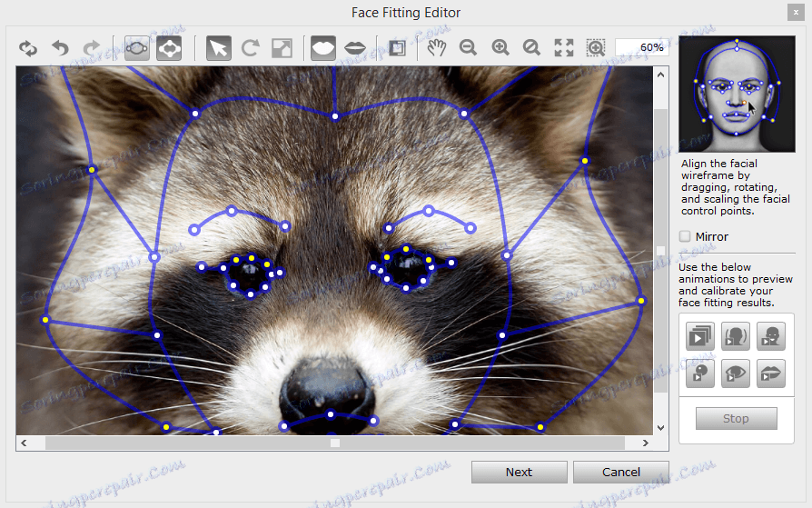Click the zoom out magnifier icon
The width and height of the screenshot is (812, 508).
[x=468, y=48]
